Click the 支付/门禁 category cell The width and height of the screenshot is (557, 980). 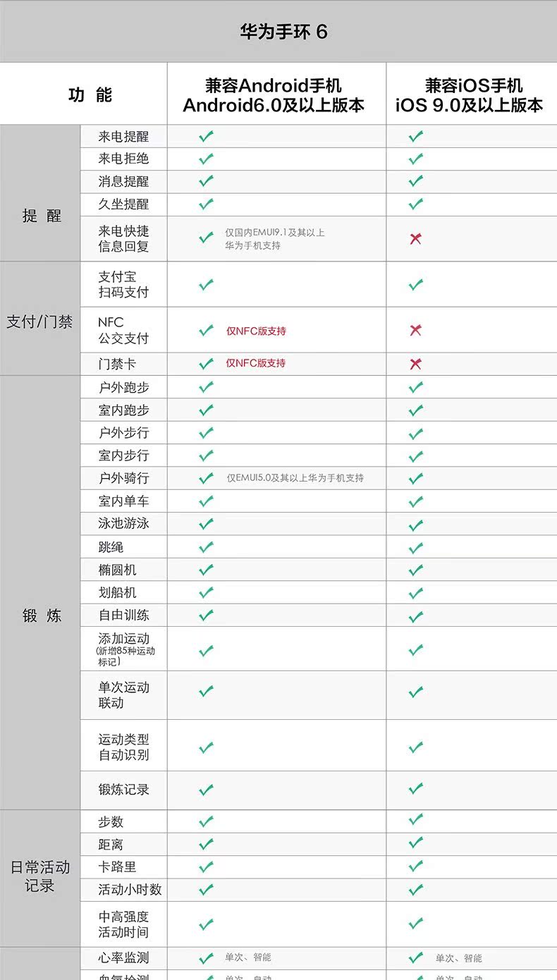click(39, 322)
